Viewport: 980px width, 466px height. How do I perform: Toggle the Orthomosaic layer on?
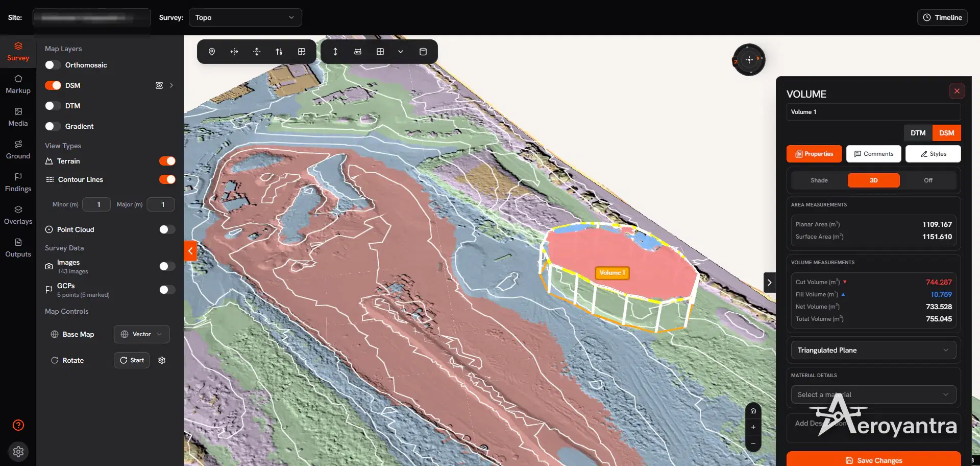[53, 65]
